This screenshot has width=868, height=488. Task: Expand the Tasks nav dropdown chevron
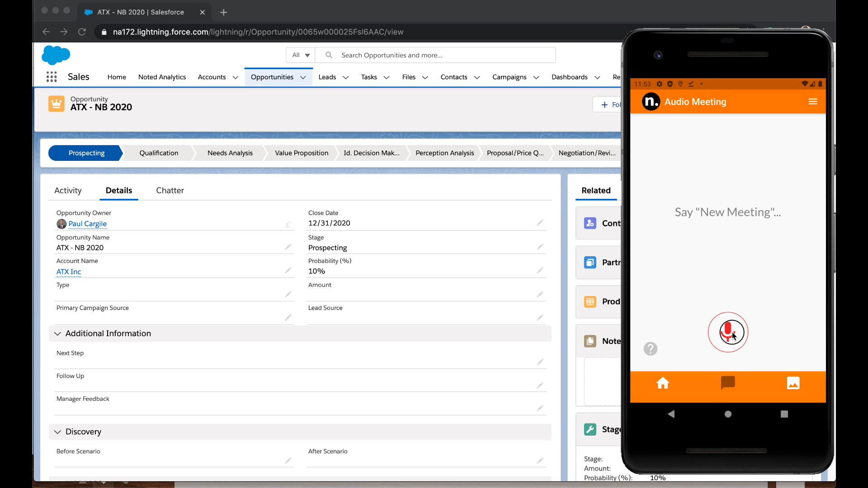tap(387, 77)
